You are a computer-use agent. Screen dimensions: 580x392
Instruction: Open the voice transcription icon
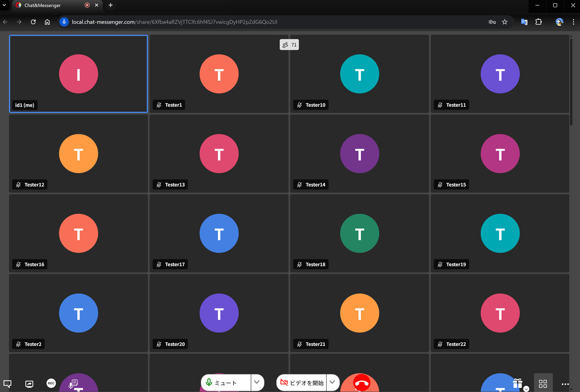(73, 384)
